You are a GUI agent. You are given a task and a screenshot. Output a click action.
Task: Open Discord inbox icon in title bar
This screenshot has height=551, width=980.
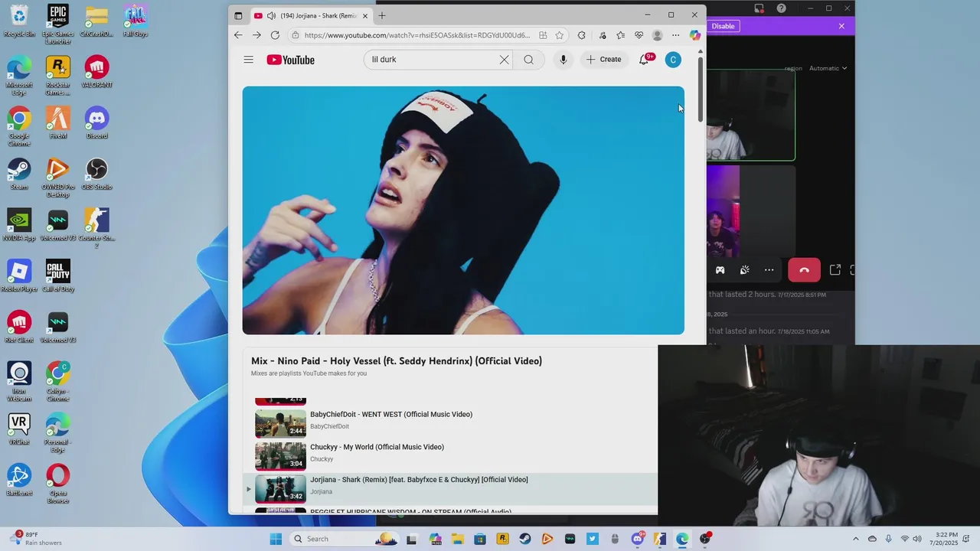pyautogui.click(x=759, y=8)
